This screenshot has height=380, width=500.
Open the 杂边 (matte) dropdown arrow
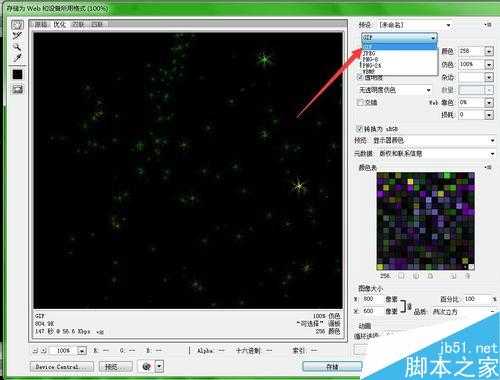pos(489,77)
